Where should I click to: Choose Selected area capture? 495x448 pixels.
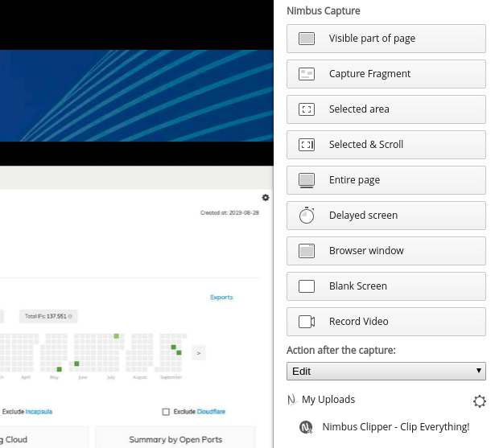[386, 109]
